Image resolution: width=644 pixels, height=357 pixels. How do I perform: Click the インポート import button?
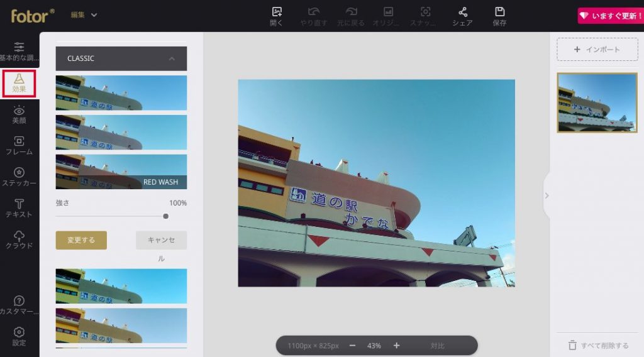[x=597, y=50]
